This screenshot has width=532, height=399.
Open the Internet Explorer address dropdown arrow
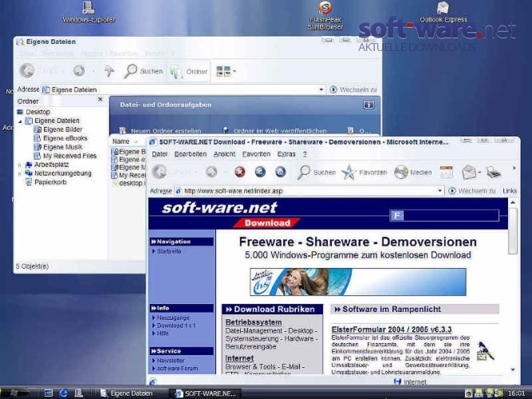439,191
